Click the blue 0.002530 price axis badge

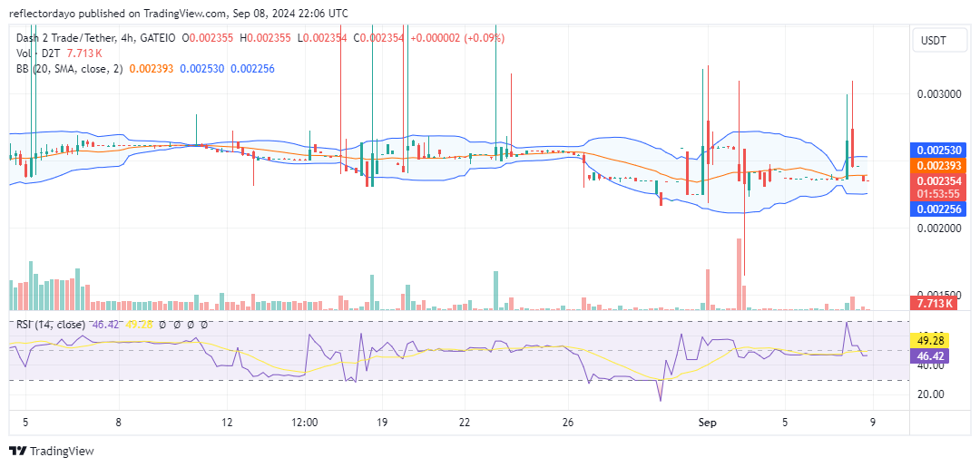939,151
